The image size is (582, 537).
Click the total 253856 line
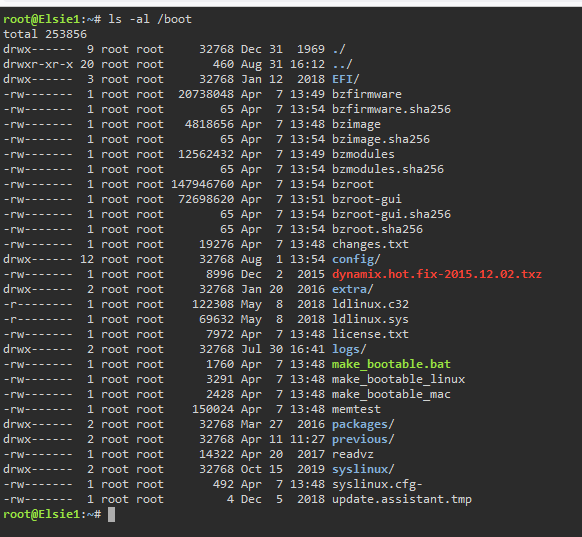pyautogui.click(x=45, y=34)
